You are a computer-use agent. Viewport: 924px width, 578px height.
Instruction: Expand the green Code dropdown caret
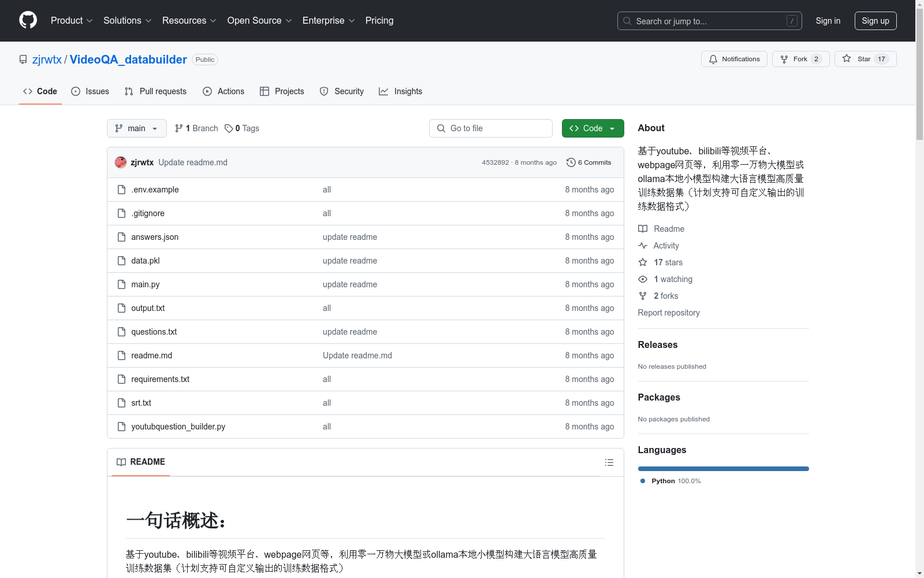click(x=612, y=128)
